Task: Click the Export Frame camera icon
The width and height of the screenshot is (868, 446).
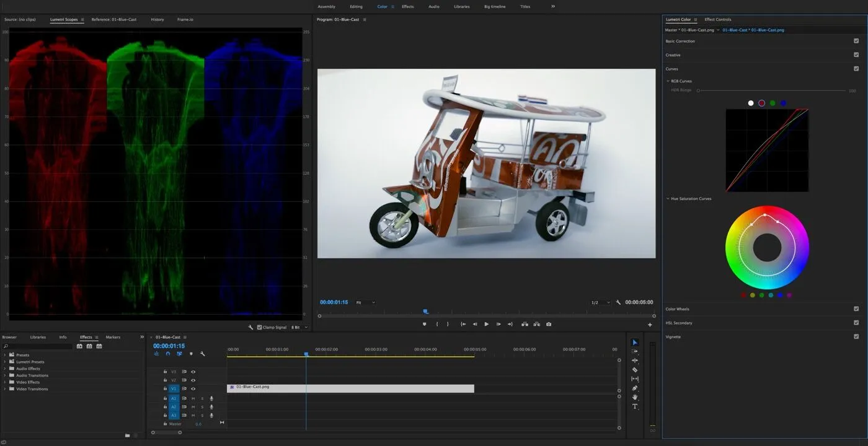Action: [x=549, y=324]
